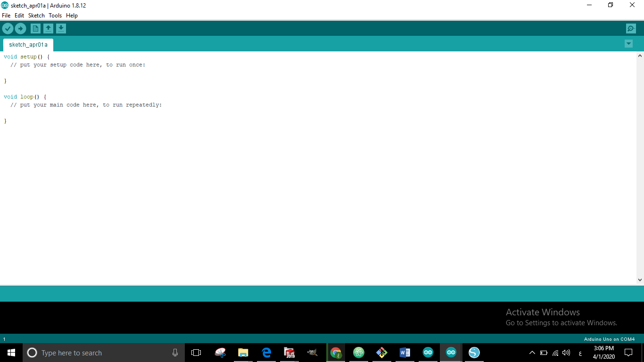Open the Sketch menu
644x362 pixels.
36,16
